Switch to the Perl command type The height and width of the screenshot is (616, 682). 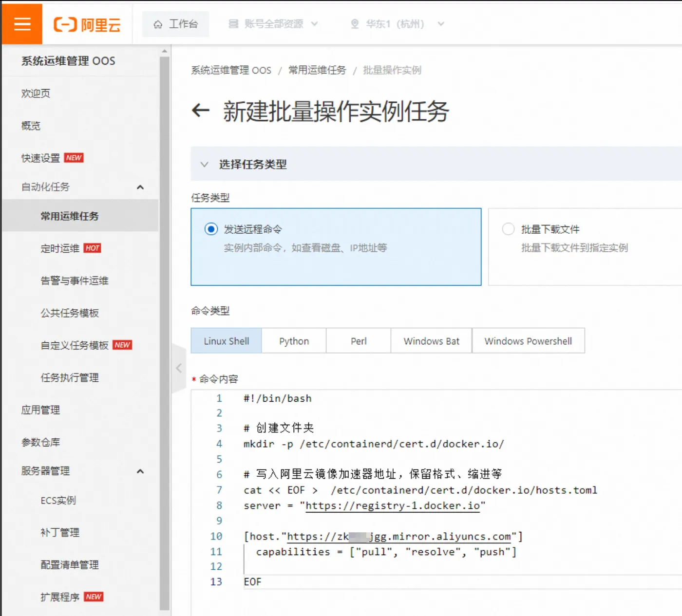coord(359,341)
